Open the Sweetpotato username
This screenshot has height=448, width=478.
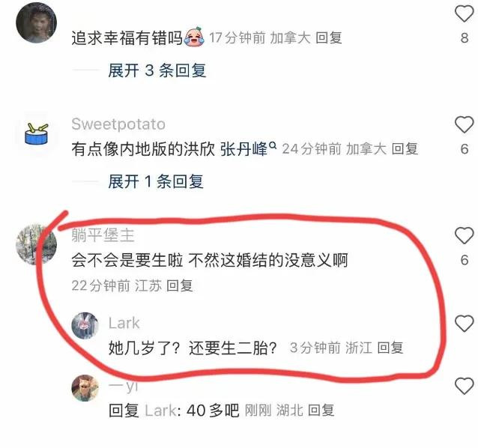click(118, 124)
